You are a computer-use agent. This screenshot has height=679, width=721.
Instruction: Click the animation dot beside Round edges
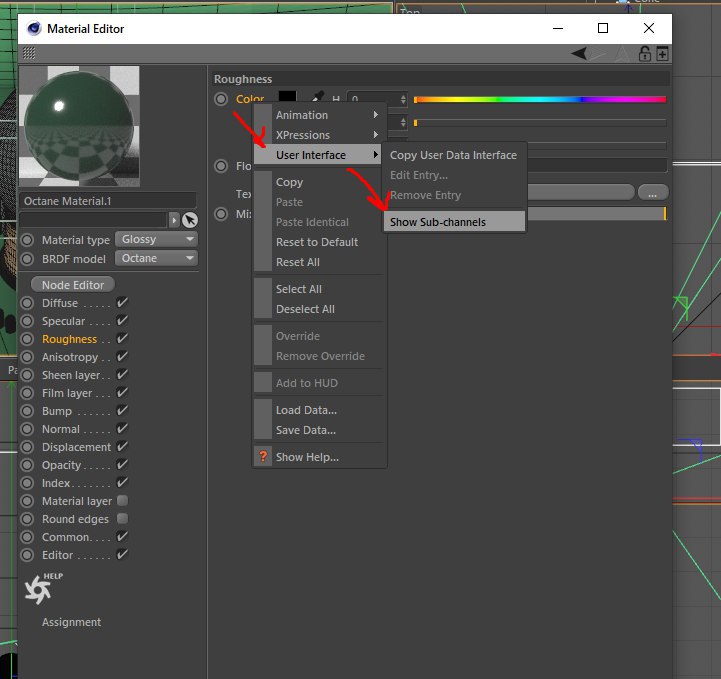(x=27, y=519)
